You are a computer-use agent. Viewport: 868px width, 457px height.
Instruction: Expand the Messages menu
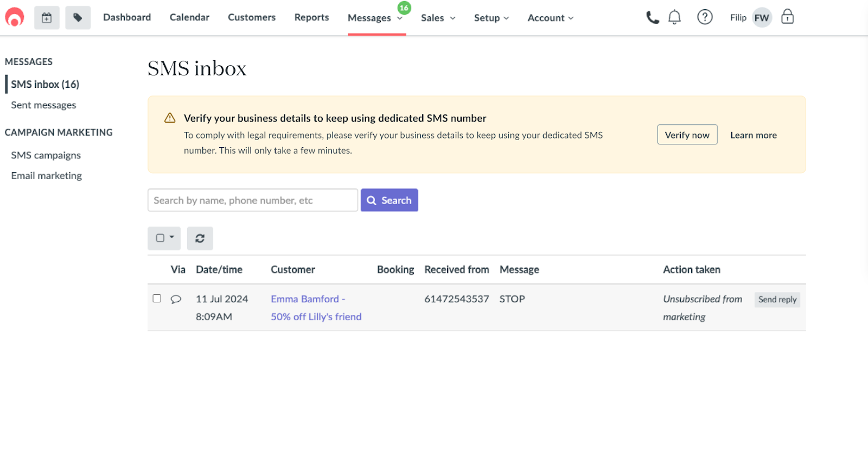click(375, 18)
